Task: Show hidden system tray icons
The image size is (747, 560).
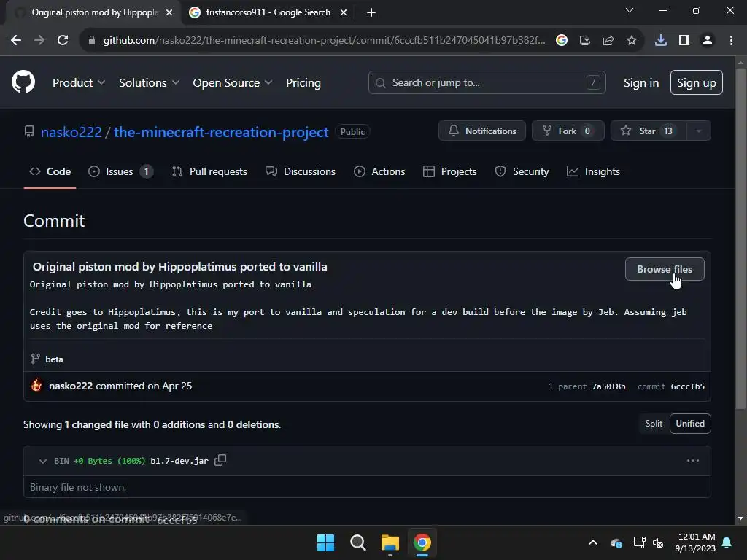Action: tap(593, 542)
